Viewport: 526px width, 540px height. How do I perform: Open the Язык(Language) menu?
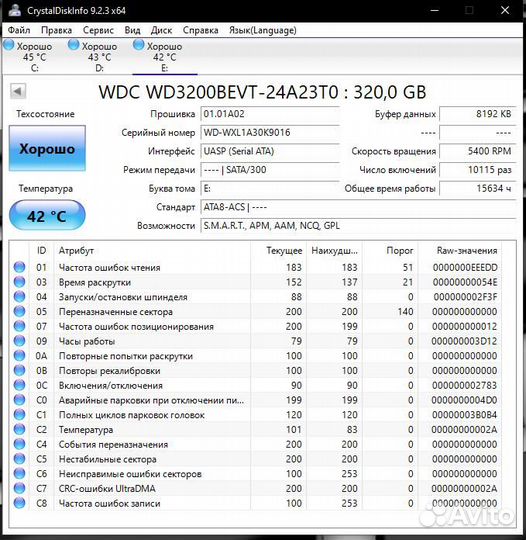pyautogui.click(x=263, y=30)
